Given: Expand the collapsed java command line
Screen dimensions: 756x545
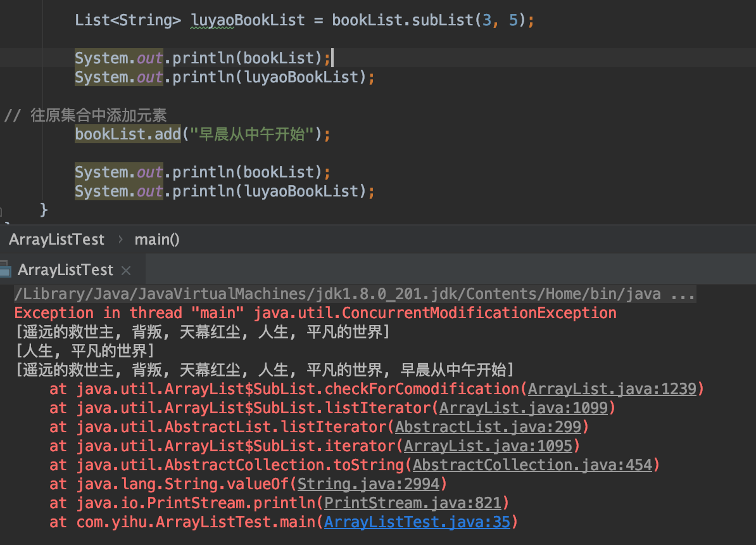Looking at the screenshot, I should pyautogui.click(x=683, y=294).
